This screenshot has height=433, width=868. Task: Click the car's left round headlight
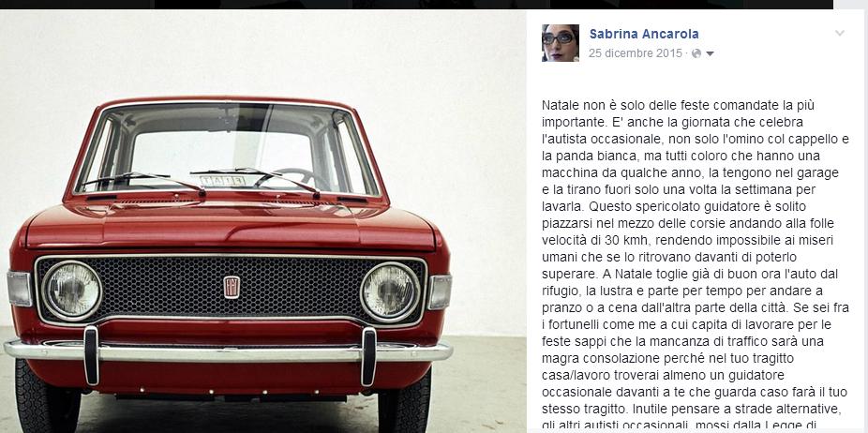72,291
